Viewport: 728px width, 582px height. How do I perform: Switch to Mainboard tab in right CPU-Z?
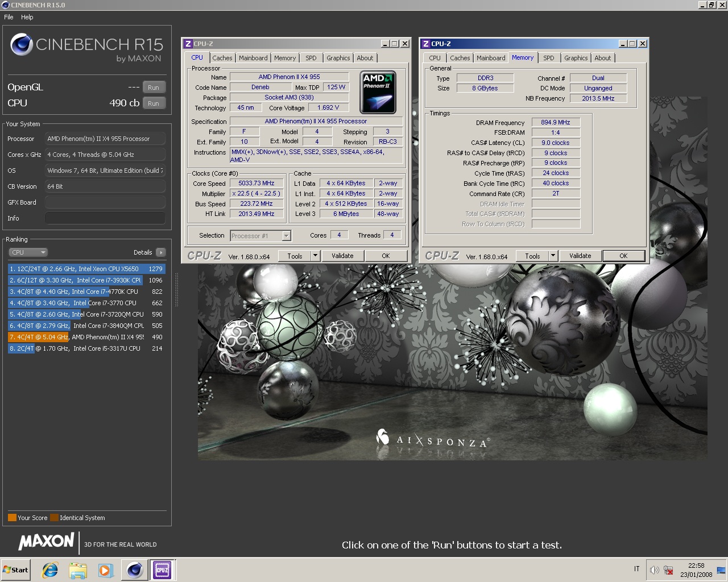point(491,58)
